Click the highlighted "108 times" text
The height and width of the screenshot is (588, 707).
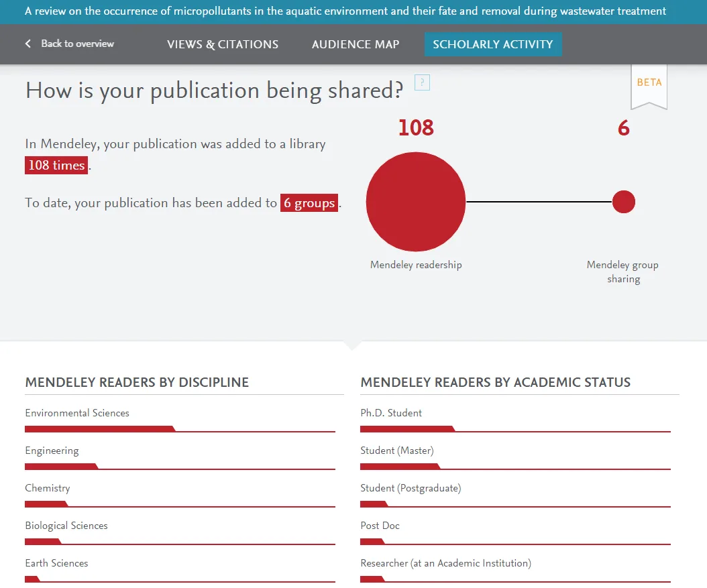pyautogui.click(x=56, y=165)
